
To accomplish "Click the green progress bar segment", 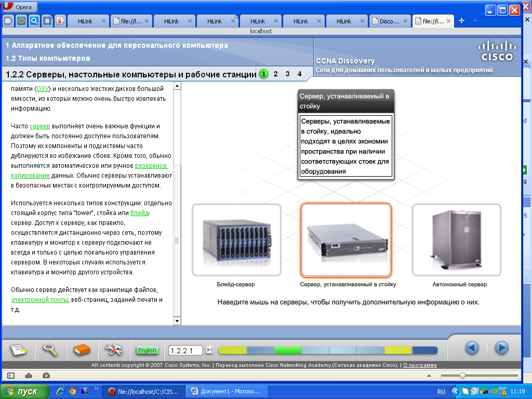I will click(288, 350).
